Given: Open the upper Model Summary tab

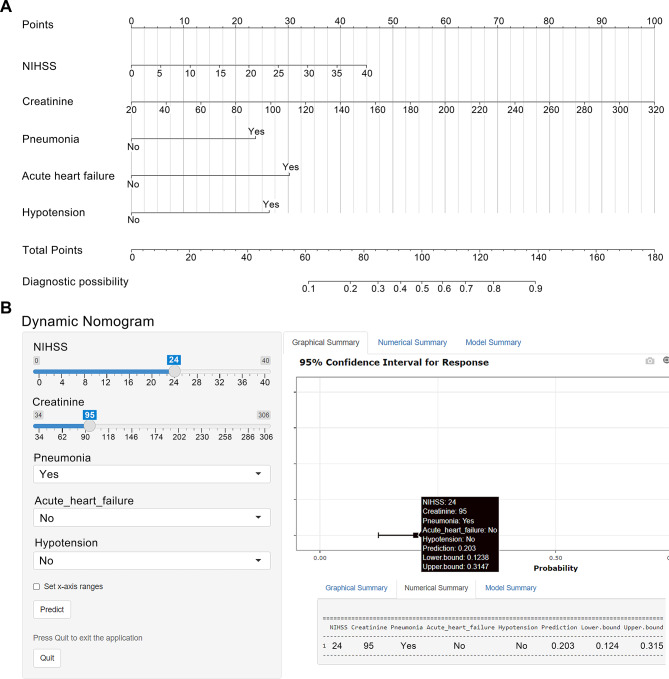Looking at the screenshot, I should (493, 342).
